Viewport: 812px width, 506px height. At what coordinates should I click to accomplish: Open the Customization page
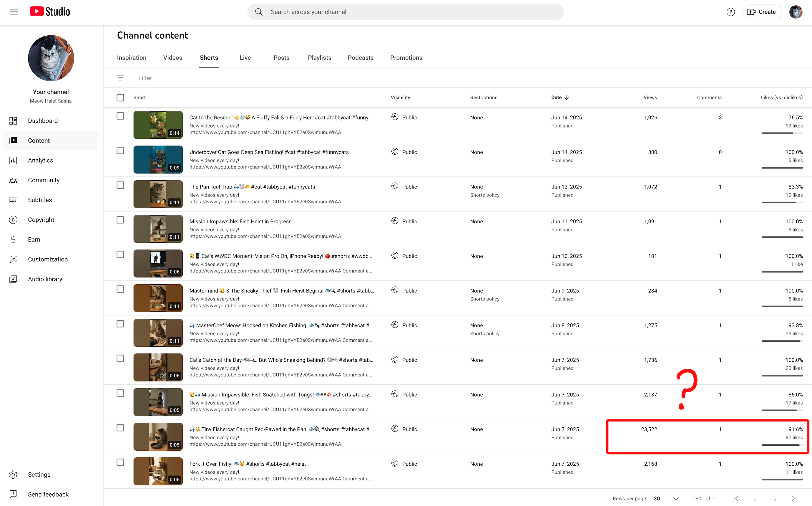[47, 259]
